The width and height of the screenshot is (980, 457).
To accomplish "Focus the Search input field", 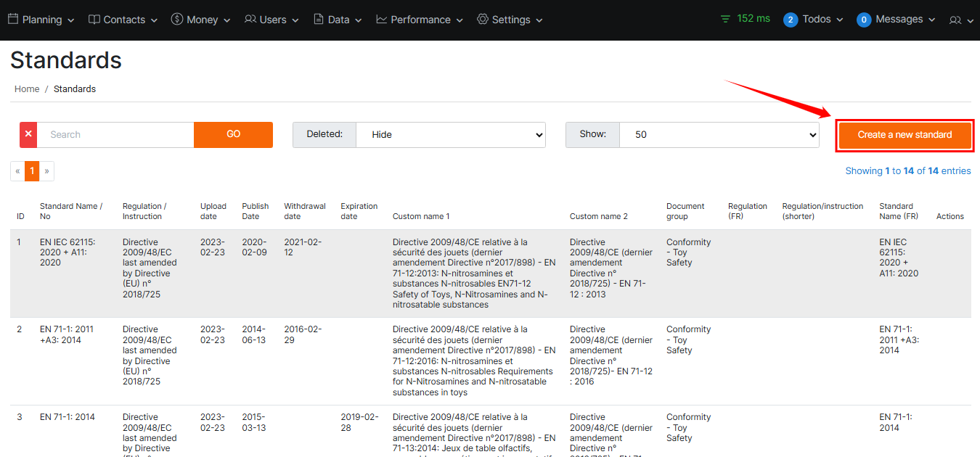I will pos(115,135).
